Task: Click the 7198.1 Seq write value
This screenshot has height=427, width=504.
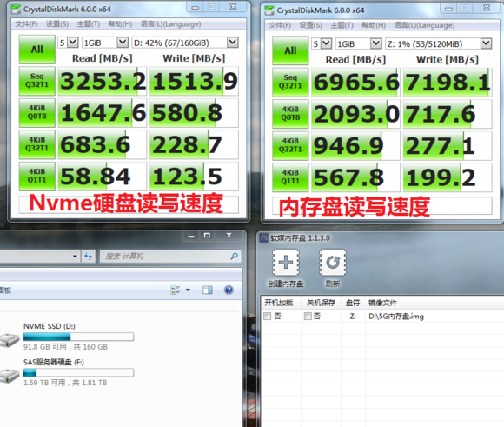Action: pyautogui.click(x=448, y=83)
